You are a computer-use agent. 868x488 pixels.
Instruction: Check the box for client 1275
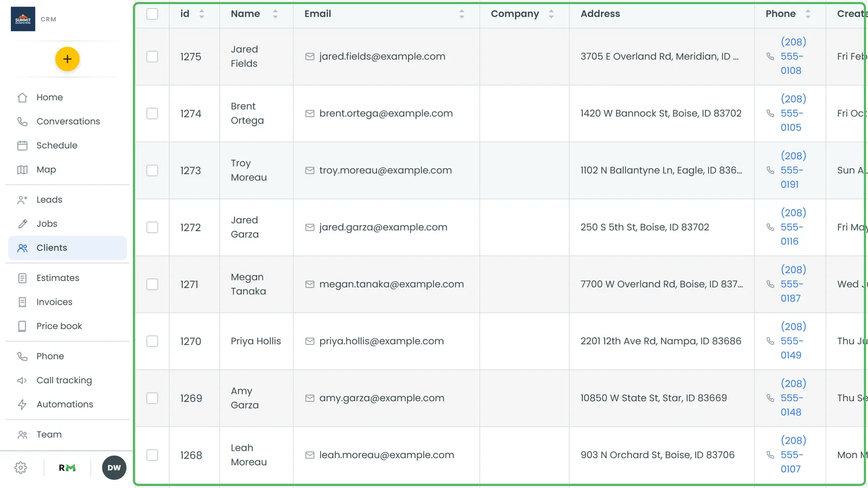pos(152,56)
